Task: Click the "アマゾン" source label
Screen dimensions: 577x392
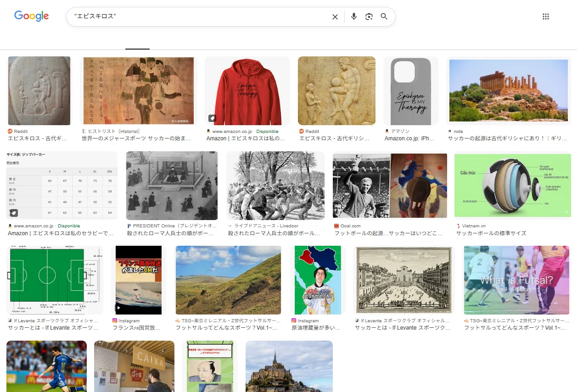Action: 400,132
